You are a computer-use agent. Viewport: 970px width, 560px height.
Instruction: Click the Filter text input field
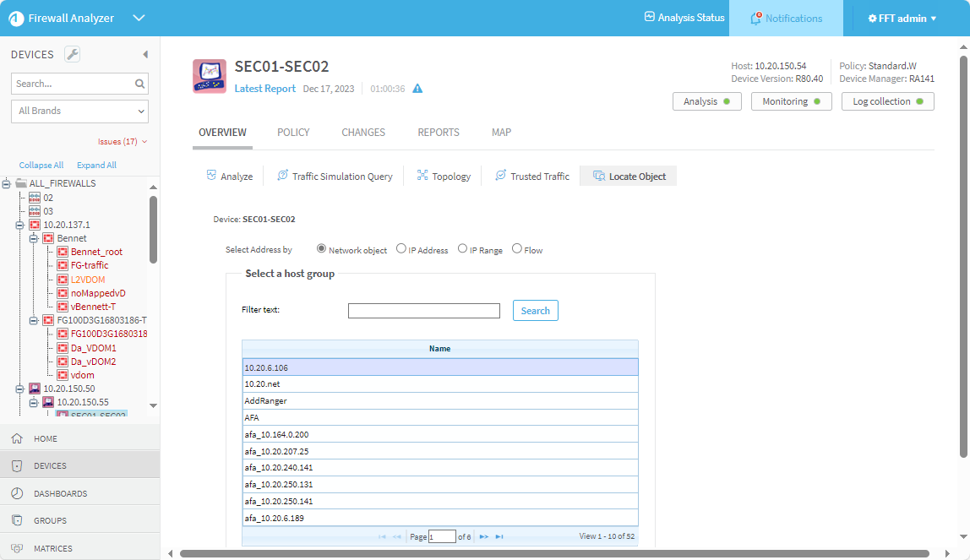point(423,311)
